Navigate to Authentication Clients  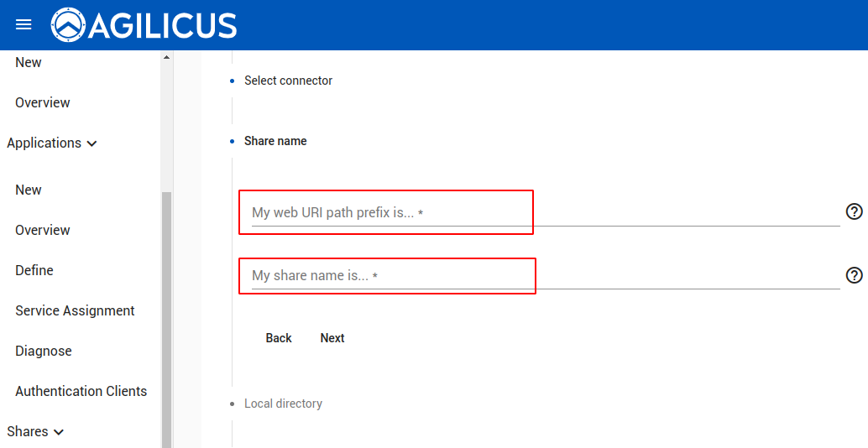pyautogui.click(x=81, y=392)
